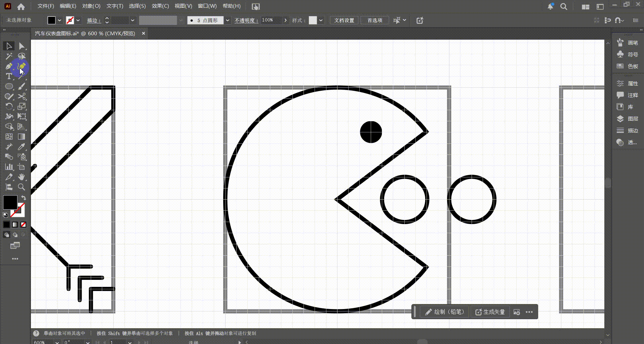Select the Zoom magnifier tool
The height and width of the screenshot is (344, 644).
coord(22,187)
